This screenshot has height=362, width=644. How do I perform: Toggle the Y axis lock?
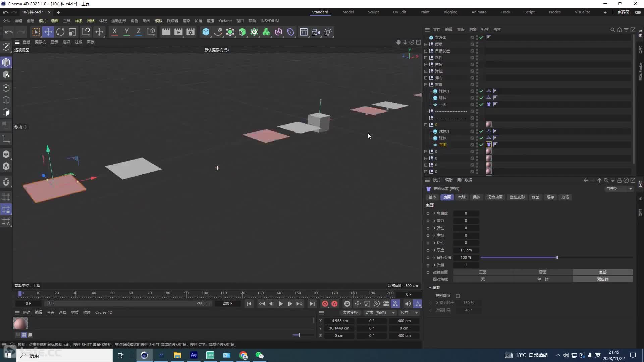(x=126, y=32)
